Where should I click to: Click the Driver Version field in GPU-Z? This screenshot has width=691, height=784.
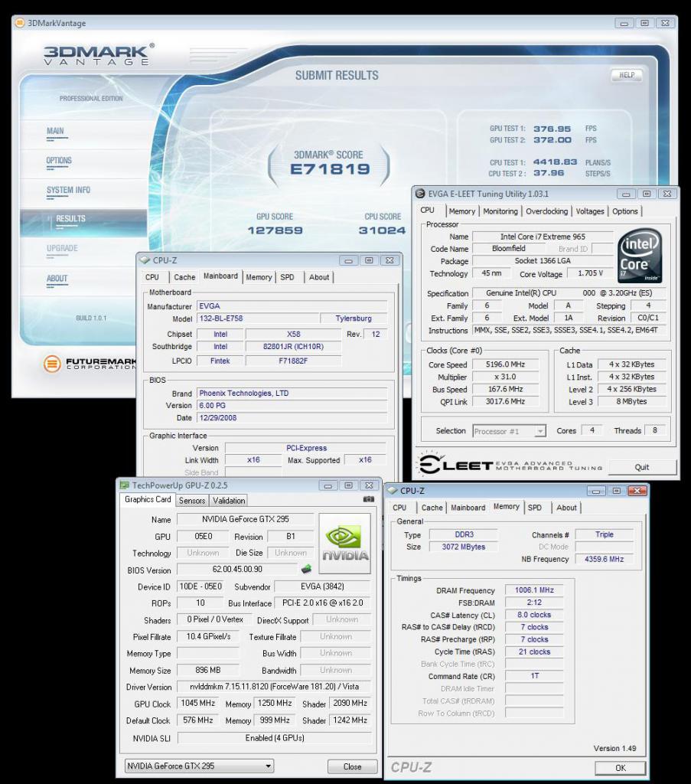[x=274, y=687]
